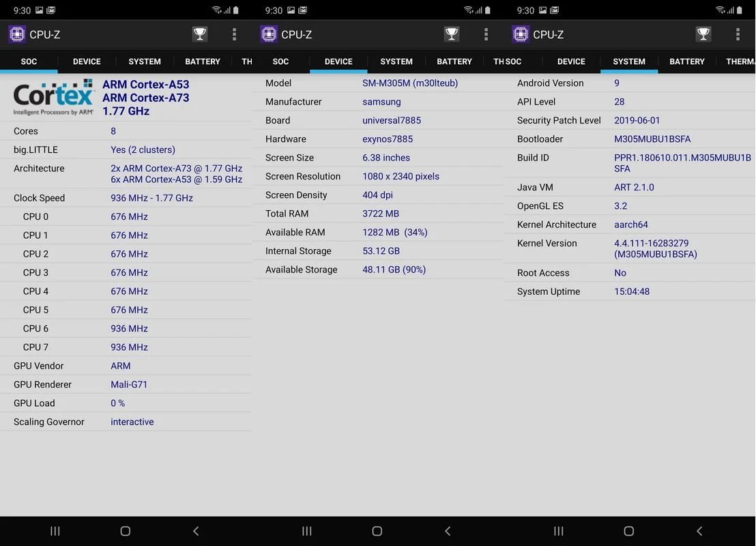Tap the CPU 0 row
This screenshot has width=756, height=546.
coord(126,216)
